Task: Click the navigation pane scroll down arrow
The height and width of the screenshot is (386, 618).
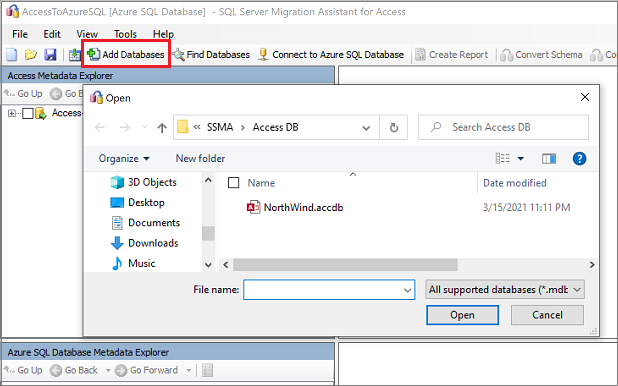Action: pyautogui.click(x=208, y=265)
